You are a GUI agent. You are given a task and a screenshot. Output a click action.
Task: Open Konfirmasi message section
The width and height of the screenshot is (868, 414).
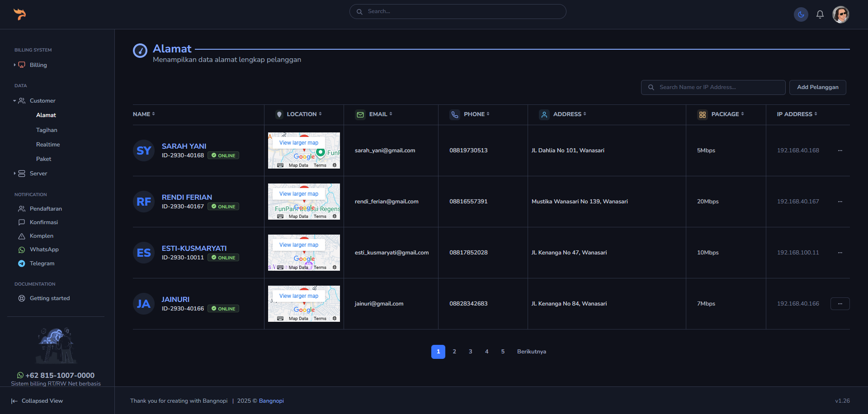[x=43, y=222]
